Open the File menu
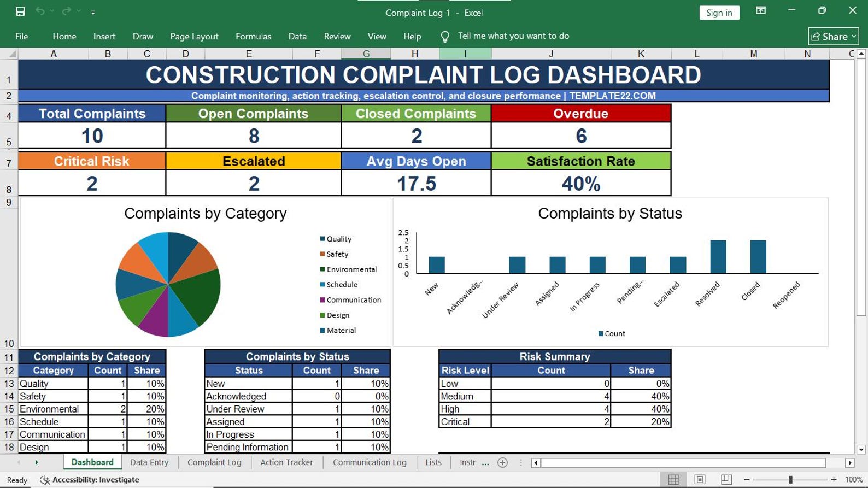 22,36
